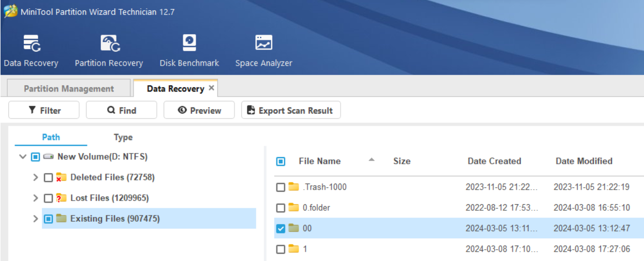Open the Data Recovery tool icon

coord(33,43)
